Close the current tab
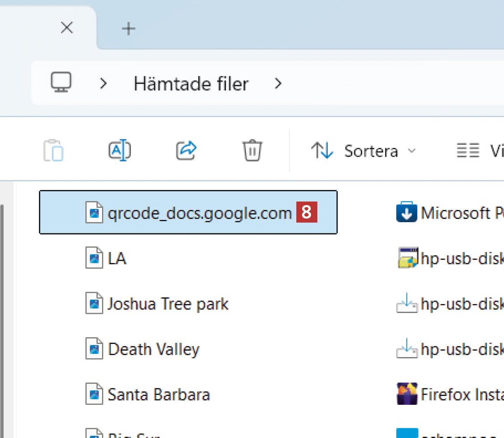Viewport: 504px width, 438px height. pos(67,28)
